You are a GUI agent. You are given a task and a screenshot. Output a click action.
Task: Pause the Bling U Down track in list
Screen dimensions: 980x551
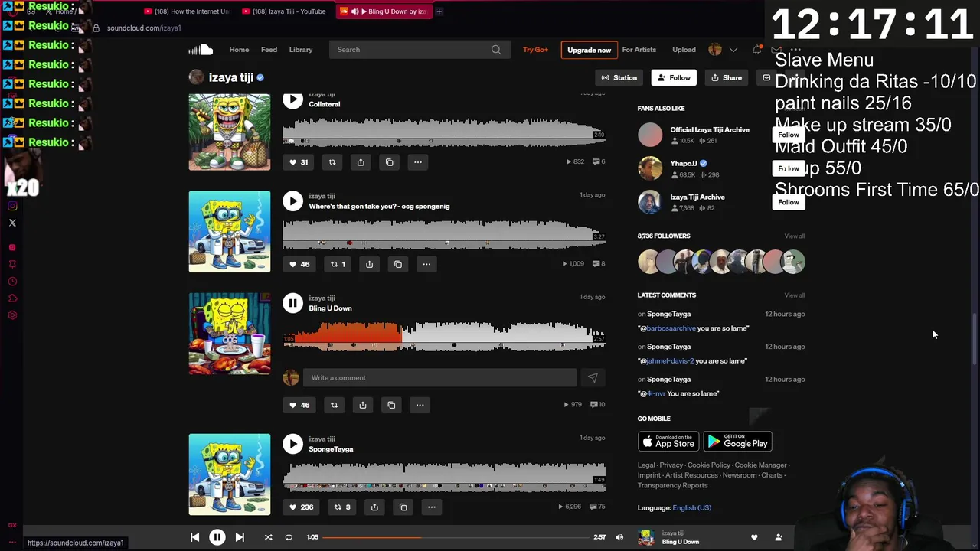pos(292,303)
